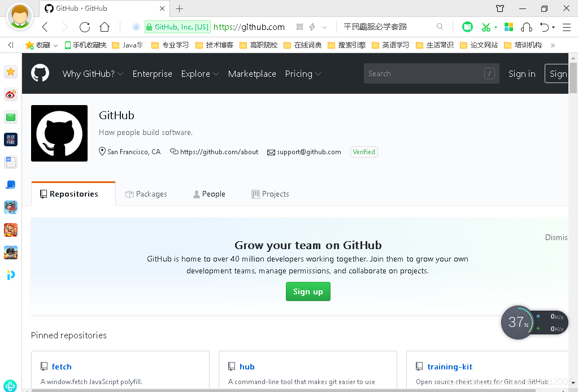The height and width of the screenshot is (392, 578).
Task: Open the 搜索引擎 bookmark folder
Action: (x=347, y=45)
